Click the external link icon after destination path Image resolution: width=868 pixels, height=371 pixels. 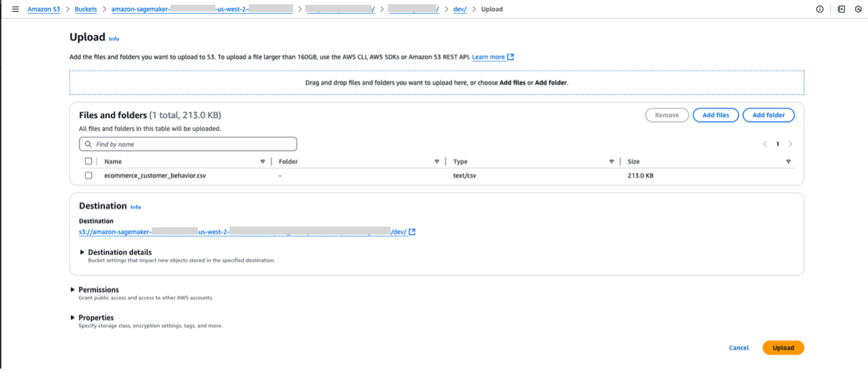pyautogui.click(x=412, y=232)
